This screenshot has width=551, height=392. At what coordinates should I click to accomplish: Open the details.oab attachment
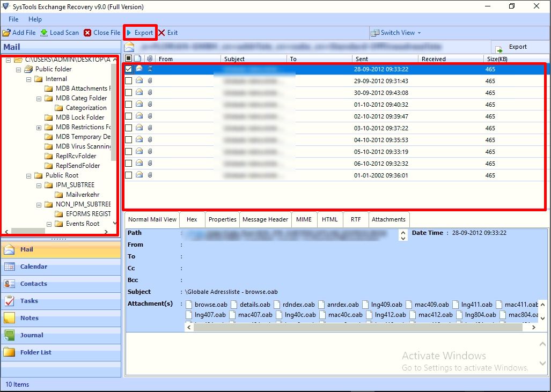click(251, 305)
